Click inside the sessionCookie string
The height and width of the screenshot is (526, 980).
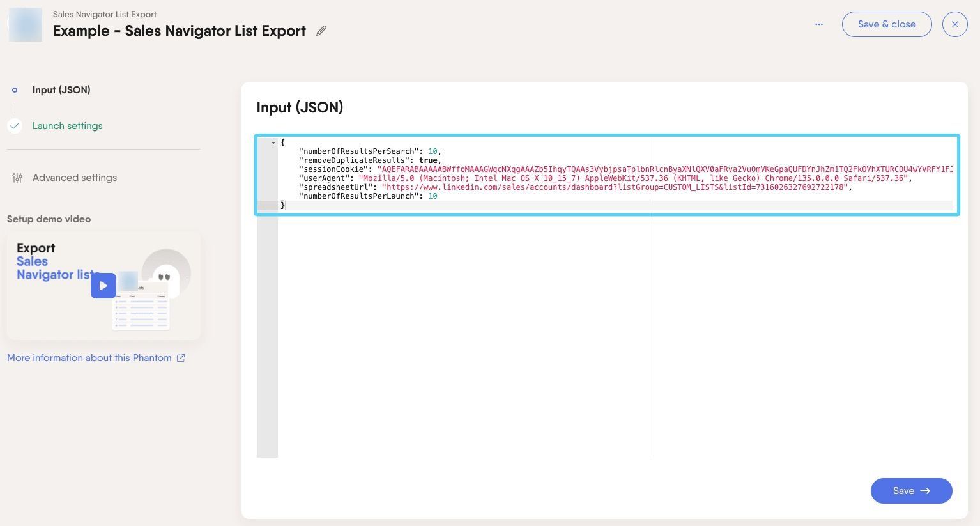664,169
